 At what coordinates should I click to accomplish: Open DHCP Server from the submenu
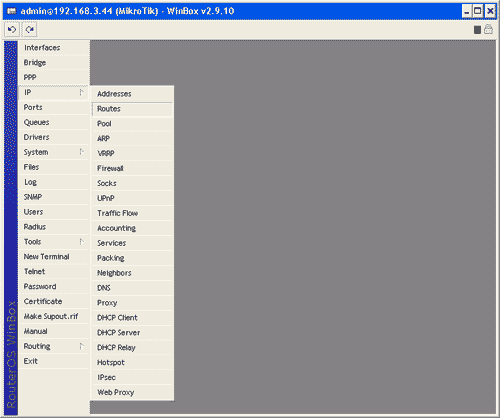[x=132, y=333]
